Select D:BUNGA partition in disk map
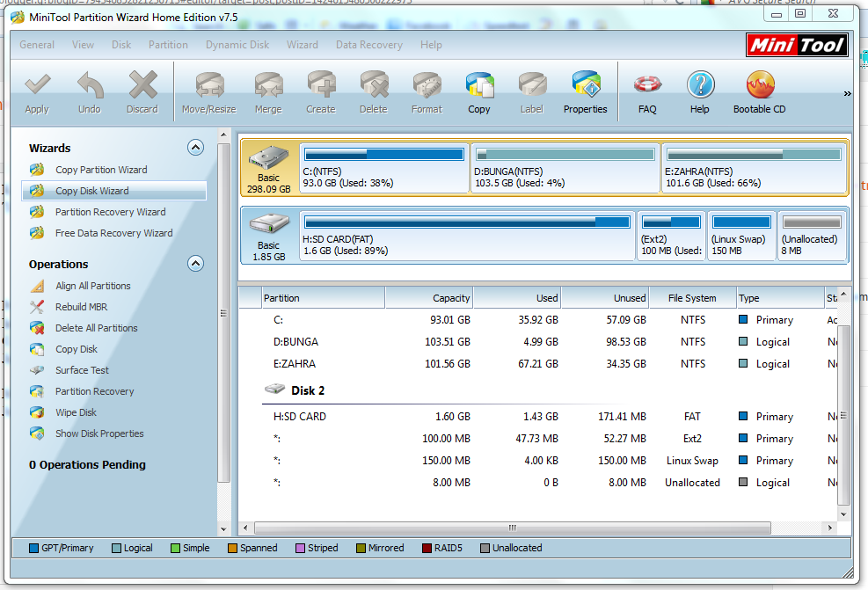This screenshot has height=590, width=868. (x=565, y=168)
